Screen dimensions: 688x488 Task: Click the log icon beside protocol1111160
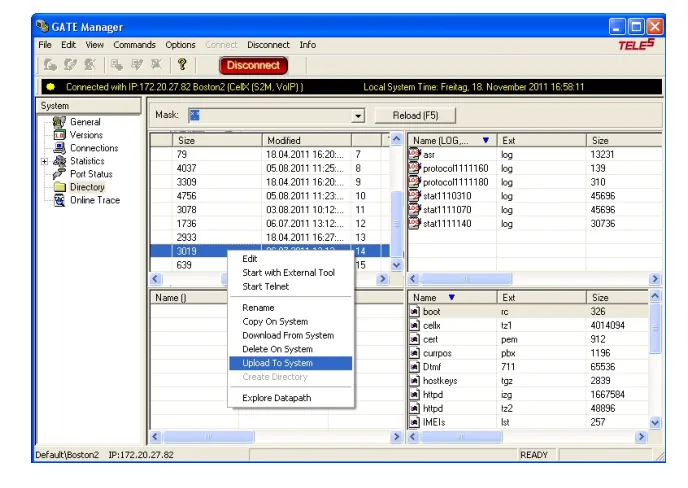pos(415,168)
